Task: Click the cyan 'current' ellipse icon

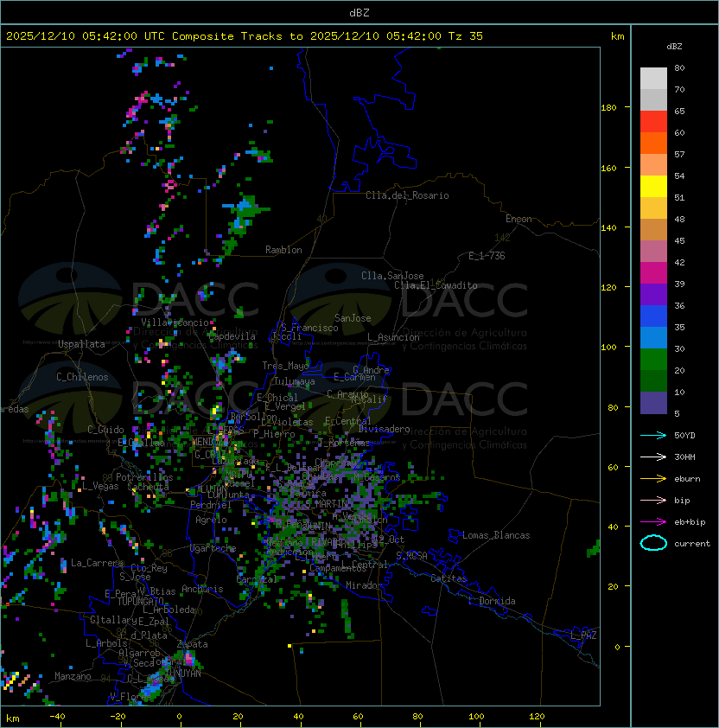Action: coord(653,543)
